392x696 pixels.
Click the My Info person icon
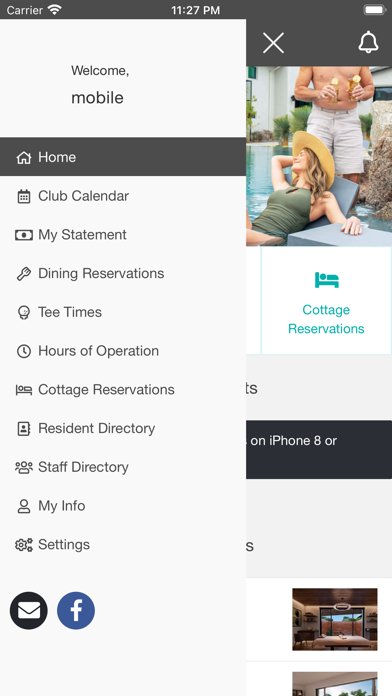pyautogui.click(x=24, y=506)
